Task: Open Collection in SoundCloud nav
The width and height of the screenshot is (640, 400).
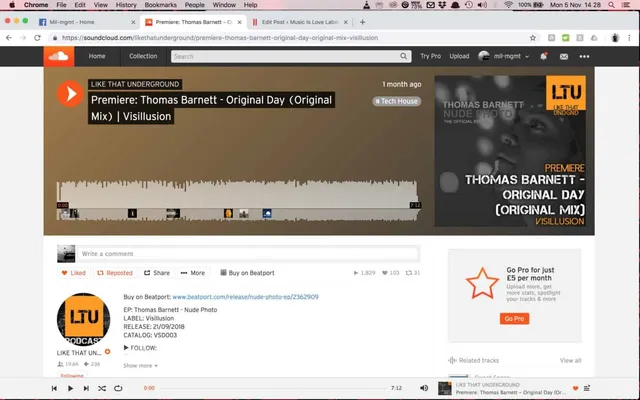Action: 143,56
